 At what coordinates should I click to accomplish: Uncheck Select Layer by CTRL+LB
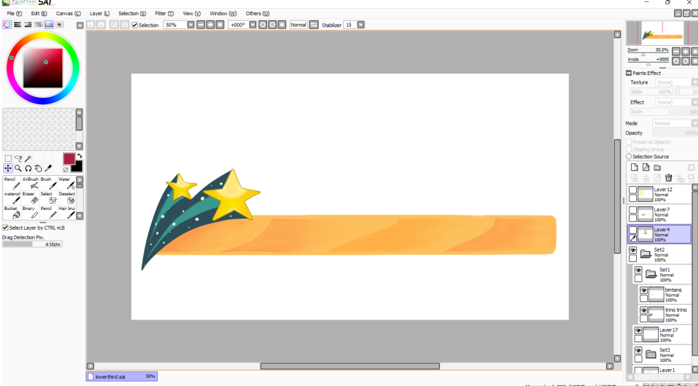pyautogui.click(x=5, y=228)
